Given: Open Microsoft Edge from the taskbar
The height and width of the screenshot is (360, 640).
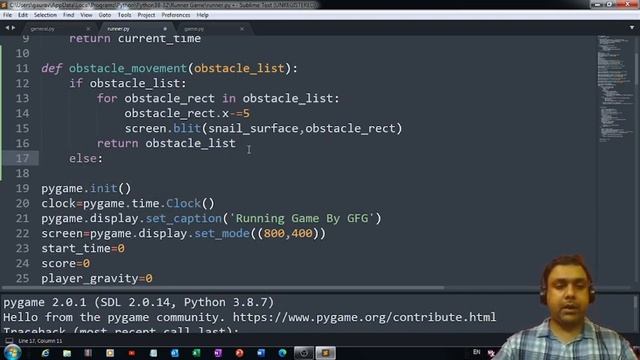Looking at the screenshot, I should pyautogui.click(x=282, y=353).
